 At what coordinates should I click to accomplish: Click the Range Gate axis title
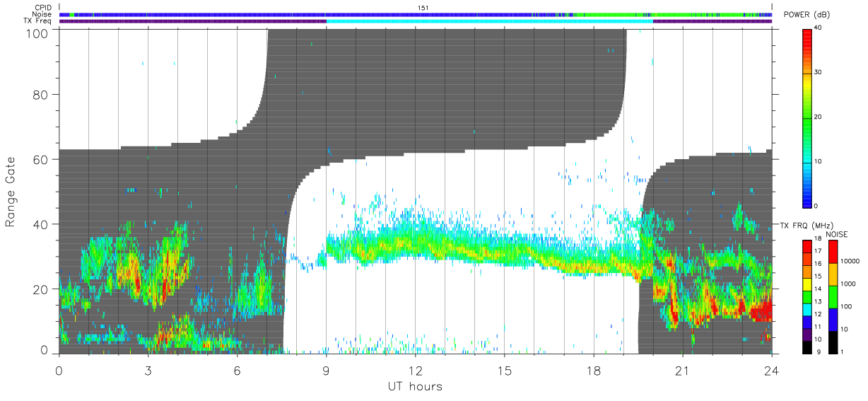(11, 192)
